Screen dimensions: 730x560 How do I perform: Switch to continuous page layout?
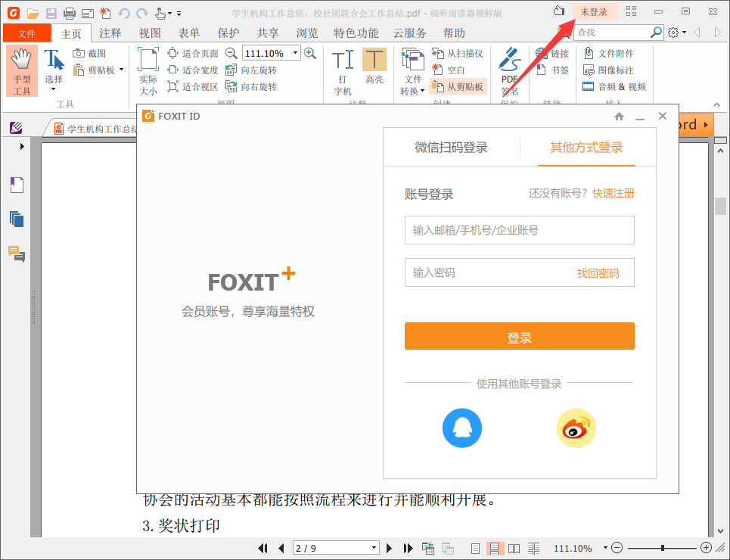coord(495,549)
